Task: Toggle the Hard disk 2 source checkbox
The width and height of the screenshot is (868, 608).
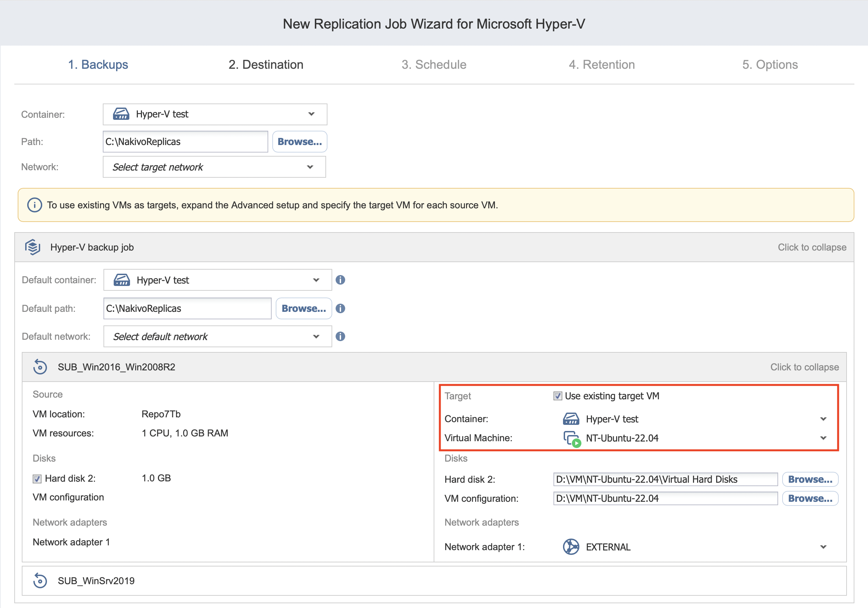Action: click(x=37, y=479)
